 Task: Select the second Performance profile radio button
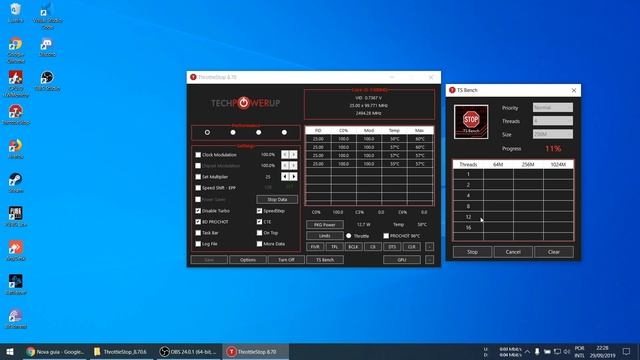(x=233, y=132)
